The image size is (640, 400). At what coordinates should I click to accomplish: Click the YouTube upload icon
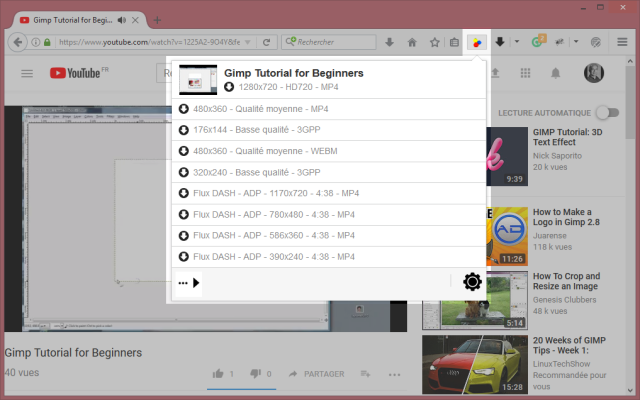click(x=495, y=73)
